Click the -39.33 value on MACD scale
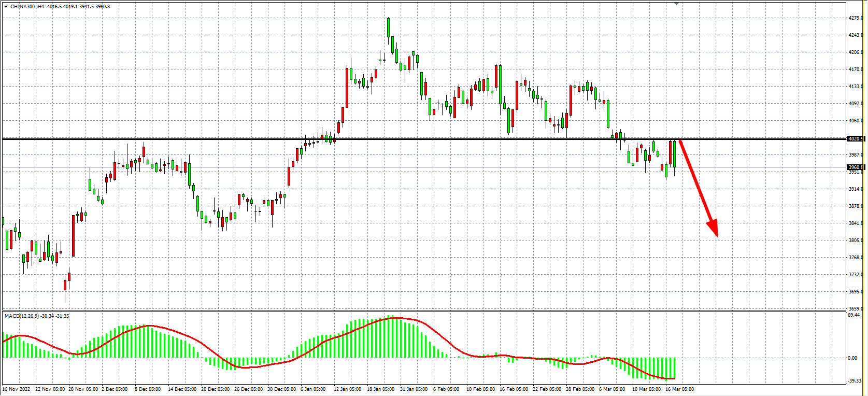The height and width of the screenshot is (396, 868). (x=854, y=381)
